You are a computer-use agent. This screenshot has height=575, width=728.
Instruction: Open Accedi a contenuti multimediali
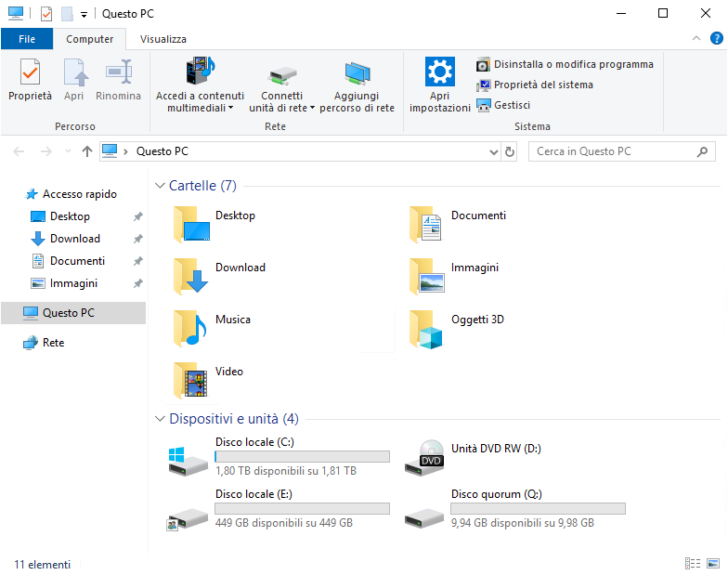click(x=201, y=85)
